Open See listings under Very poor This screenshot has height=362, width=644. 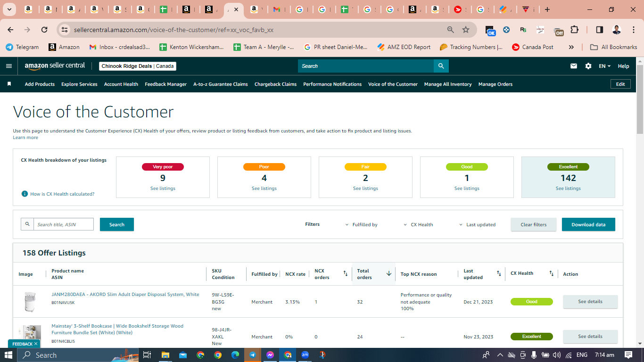(x=163, y=189)
